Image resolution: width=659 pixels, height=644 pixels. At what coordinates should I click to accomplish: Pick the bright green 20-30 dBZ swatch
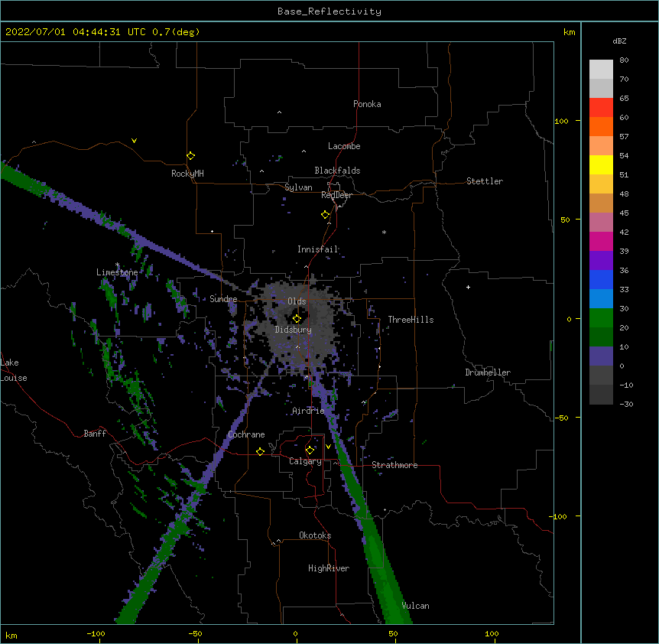click(601, 318)
